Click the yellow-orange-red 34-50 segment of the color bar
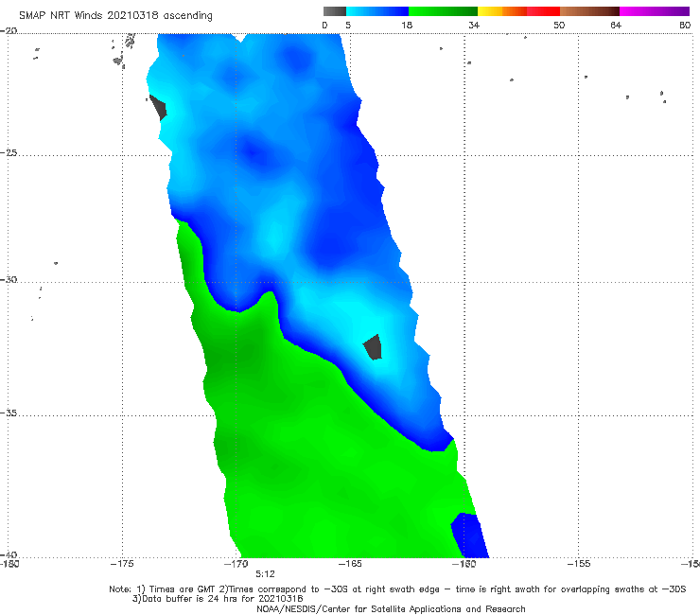The height and width of the screenshot is (615, 700). coord(518,11)
